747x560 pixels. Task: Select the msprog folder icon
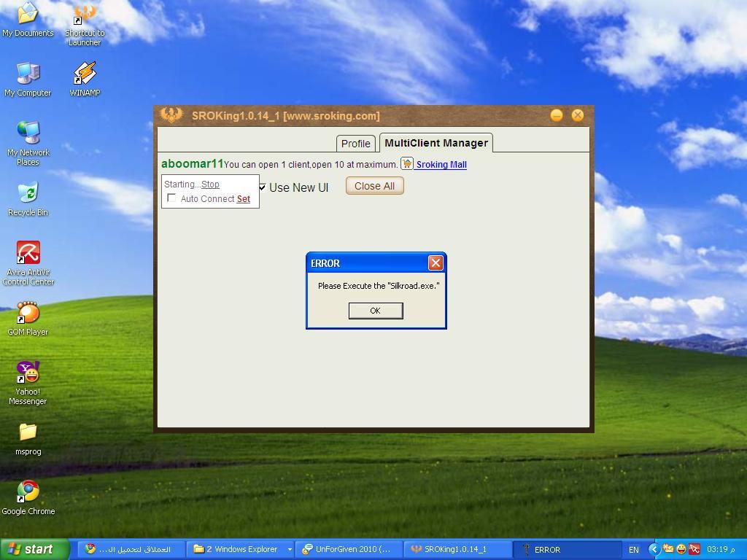28,439
